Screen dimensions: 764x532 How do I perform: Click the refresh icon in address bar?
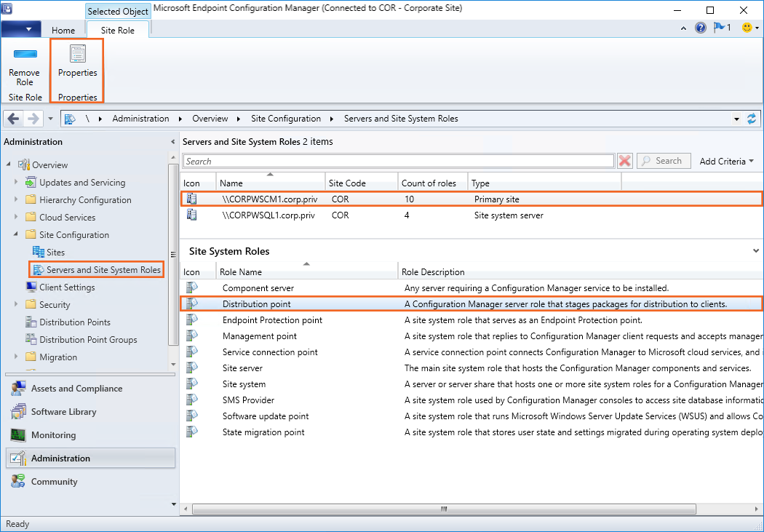pyautogui.click(x=752, y=119)
